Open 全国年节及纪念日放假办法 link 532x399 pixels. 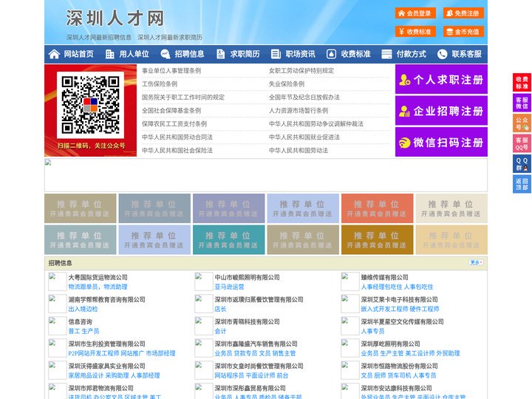coord(304,97)
